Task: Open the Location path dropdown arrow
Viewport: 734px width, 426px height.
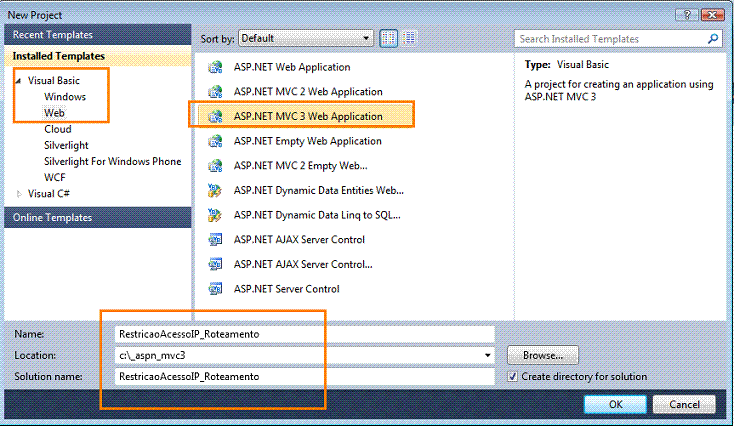Action: coord(487,355)
